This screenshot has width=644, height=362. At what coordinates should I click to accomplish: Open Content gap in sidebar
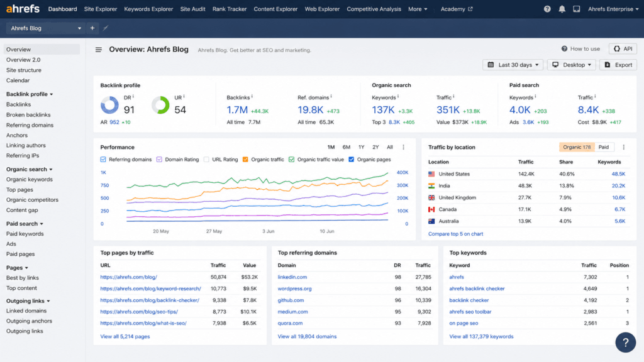point(22,210)
